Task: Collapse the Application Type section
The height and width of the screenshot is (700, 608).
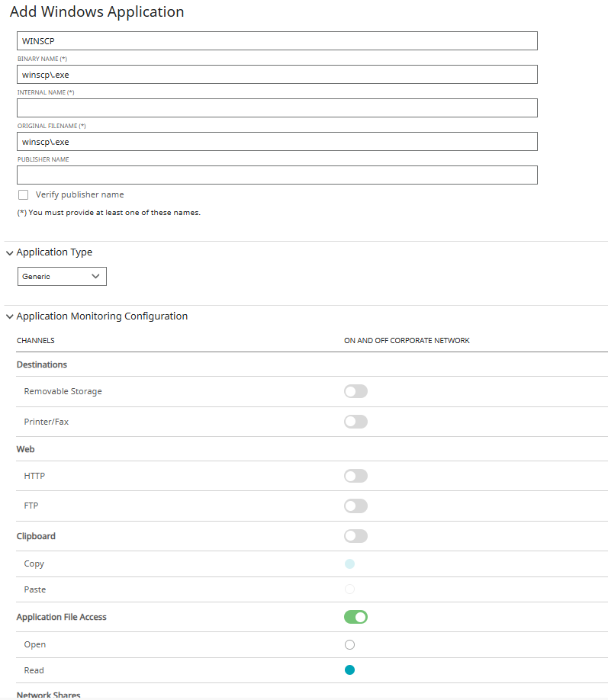Action: point(9,252)
